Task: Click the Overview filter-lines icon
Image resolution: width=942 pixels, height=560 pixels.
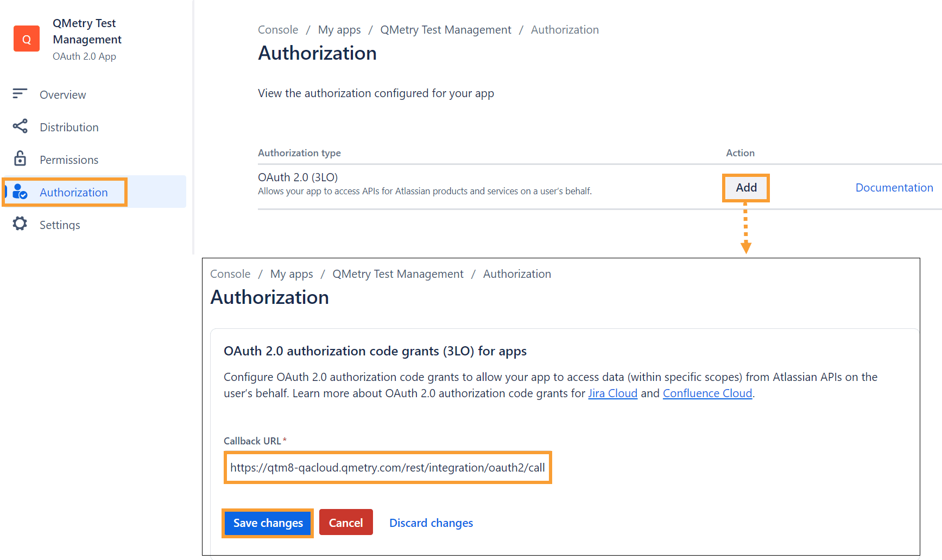Action: [20, 94]
